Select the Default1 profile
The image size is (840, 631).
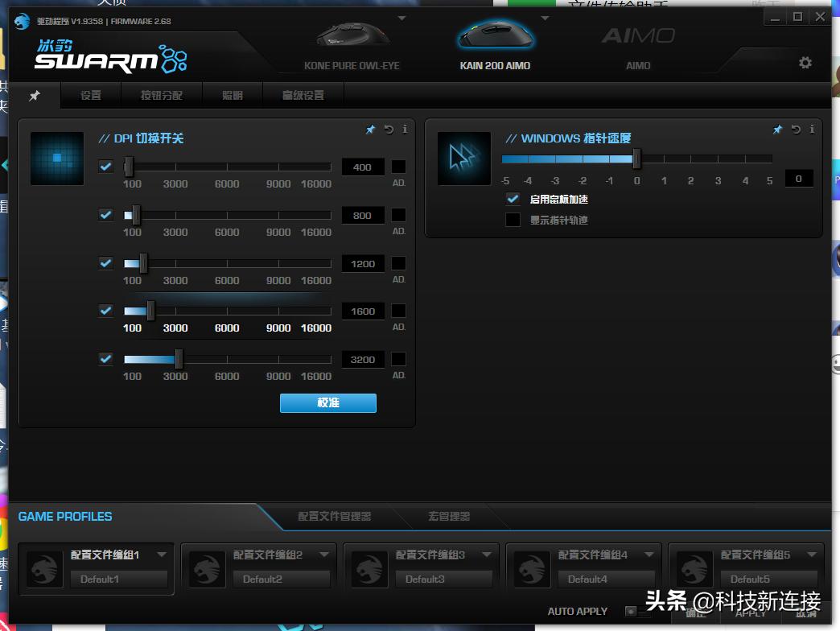click(119, 579)
